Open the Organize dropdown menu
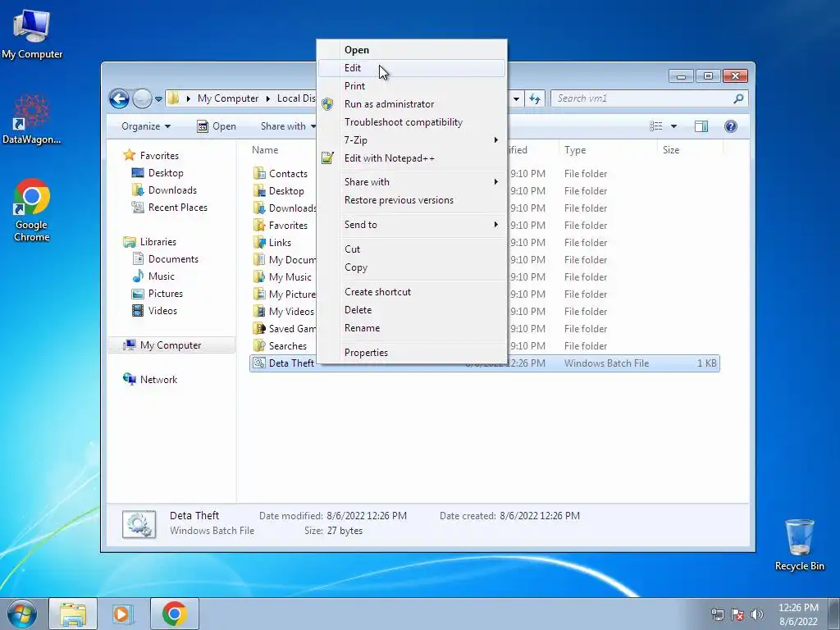840x630 pixels. click(x=146, y=126)
